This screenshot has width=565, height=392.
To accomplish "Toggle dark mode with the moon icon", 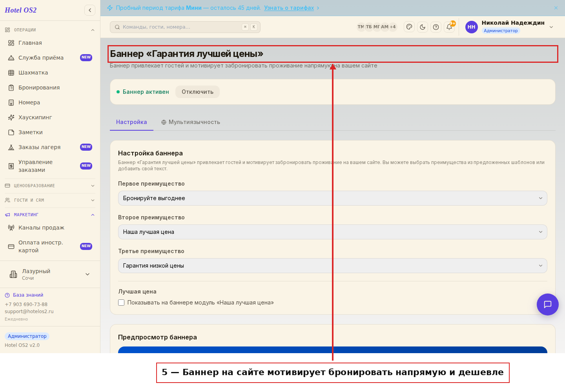I will (423, 27).
